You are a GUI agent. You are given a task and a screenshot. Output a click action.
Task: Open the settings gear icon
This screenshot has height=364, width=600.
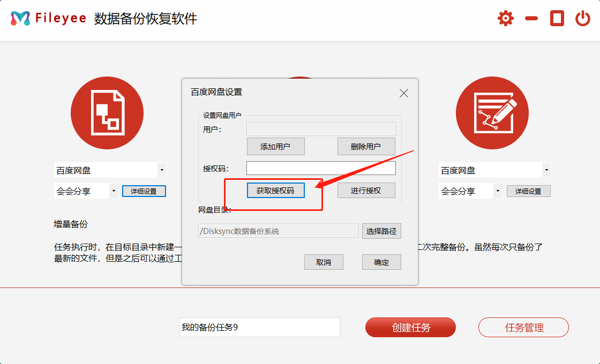505,18
